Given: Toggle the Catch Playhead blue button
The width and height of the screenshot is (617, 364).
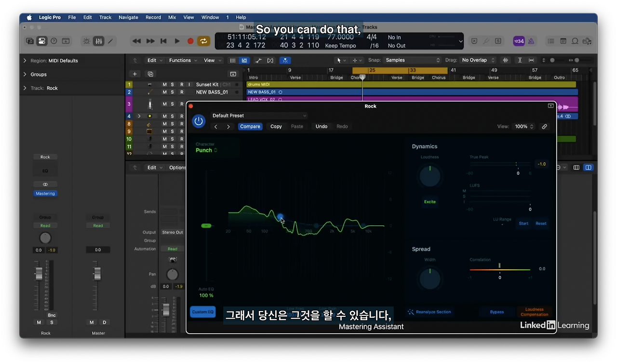Looking at the screenshot, I should [x=285, y=60].
